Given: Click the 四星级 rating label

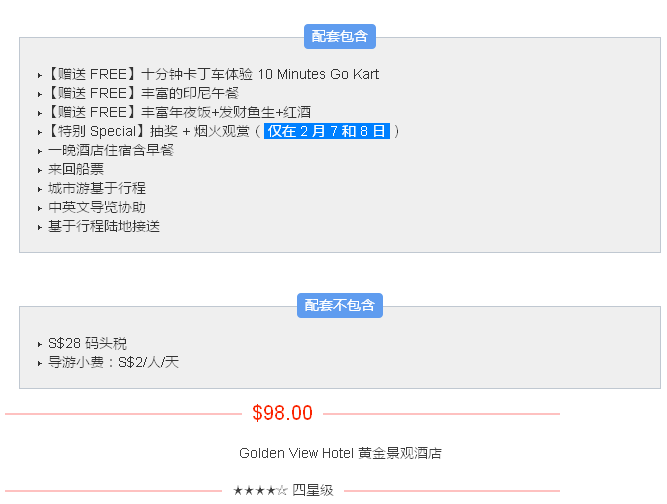Looking at the screenshot, I should 312,491.
